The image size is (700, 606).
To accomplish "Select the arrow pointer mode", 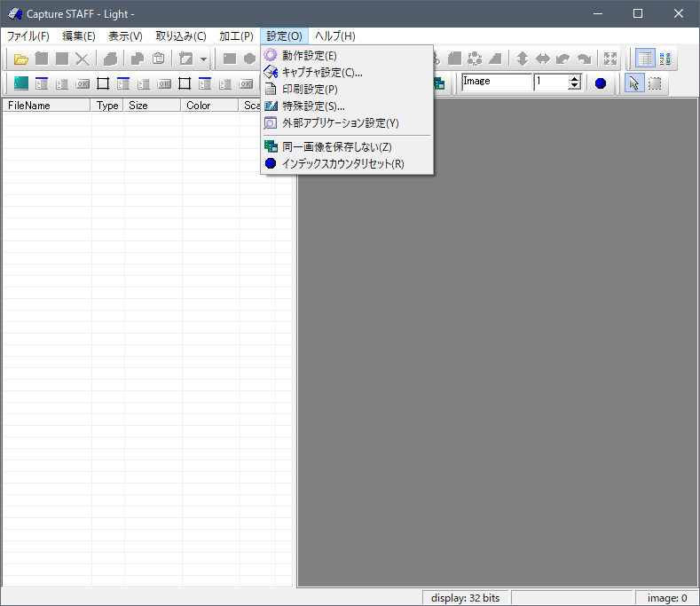I will (x=634, y=83).
